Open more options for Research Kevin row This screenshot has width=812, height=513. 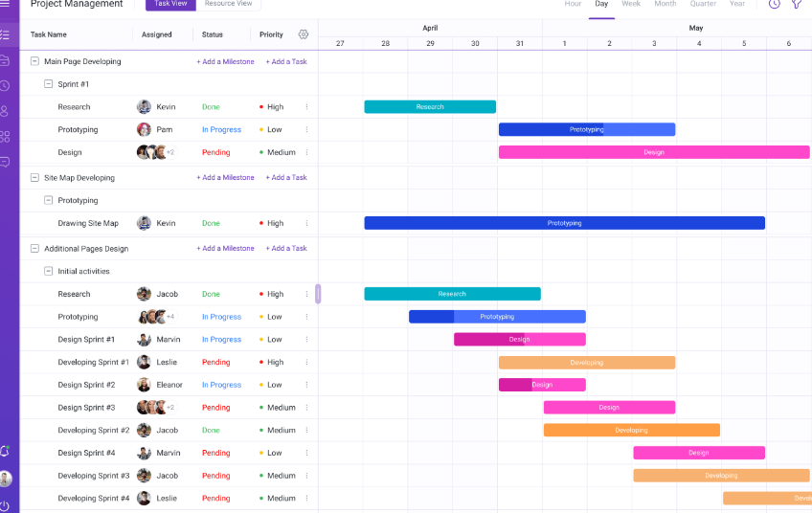(306, 106)
